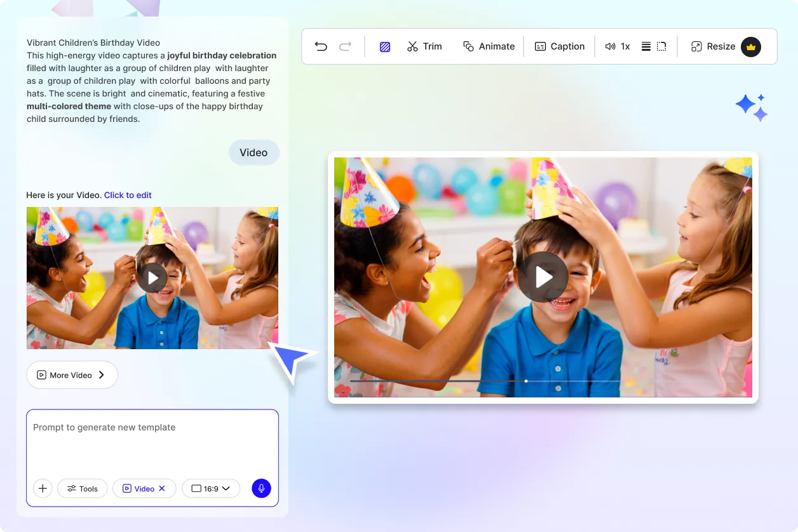Viewport: 798px width, 532px height.
Task: Open the plus attachment menu
Action: pos(43,488)
